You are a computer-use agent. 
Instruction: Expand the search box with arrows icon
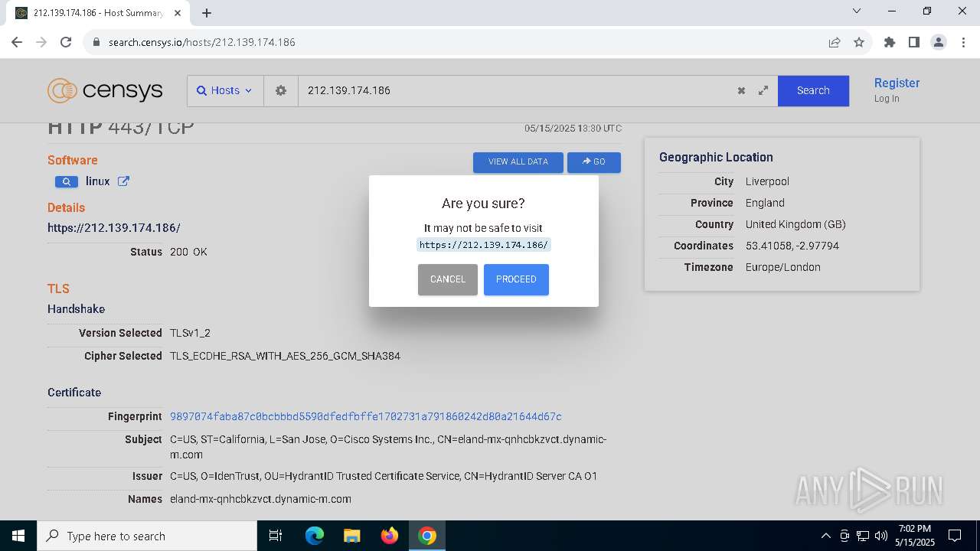click(763, 90)
